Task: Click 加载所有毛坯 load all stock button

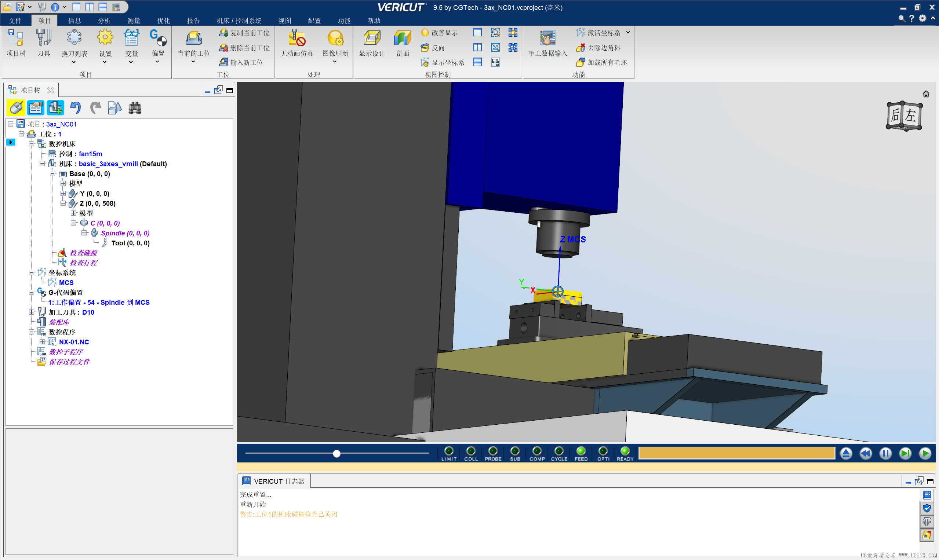Action: point(602,62)
